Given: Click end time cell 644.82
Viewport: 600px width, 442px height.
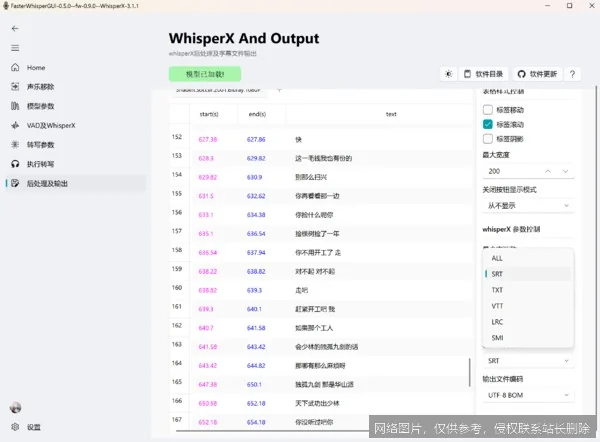Looking at the screenshot, I should click(256, 365).
